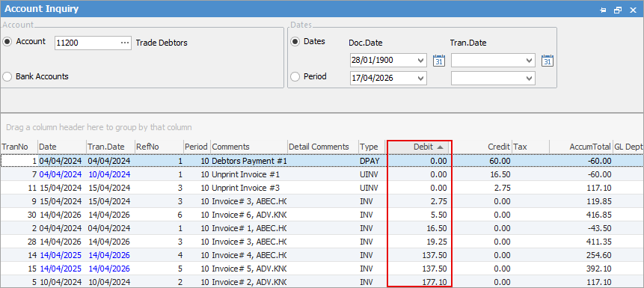Expand the empty Tran.Date to dropdown
644x288 pixels.
coord(530,78)
